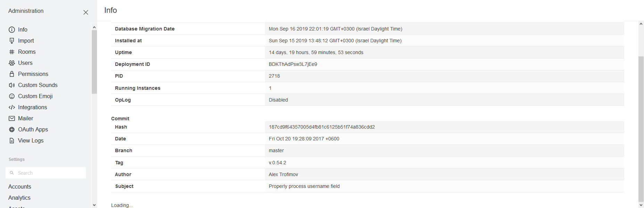This screenshot has height=208, width=644.
Task: Click the Info circle icon in sidebar
Action: (12, 30)
